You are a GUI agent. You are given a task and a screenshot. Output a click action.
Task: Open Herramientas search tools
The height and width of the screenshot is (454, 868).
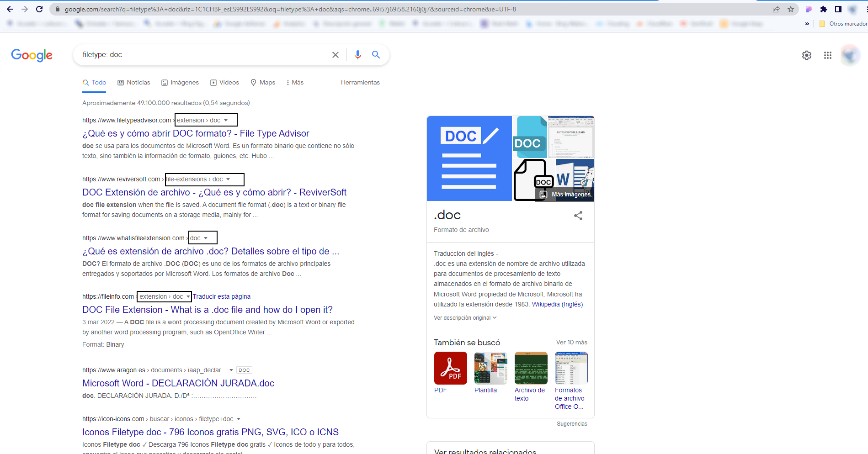click(360, 83)
